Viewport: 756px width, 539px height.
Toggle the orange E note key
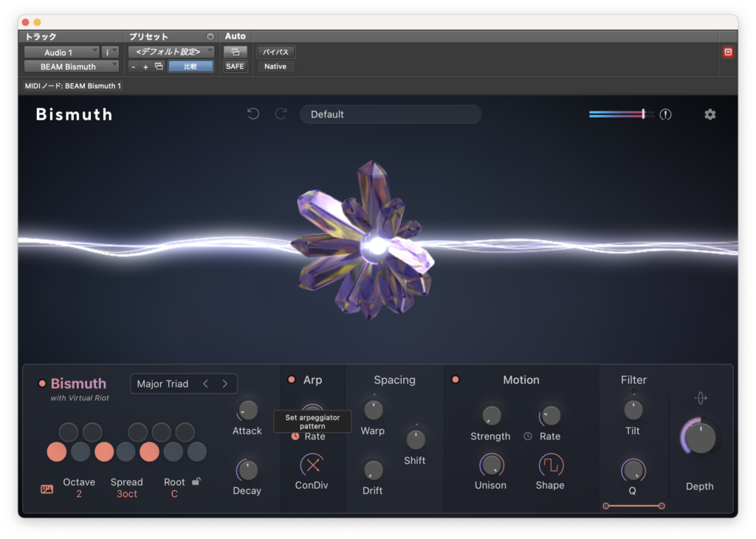click(103, 452)
